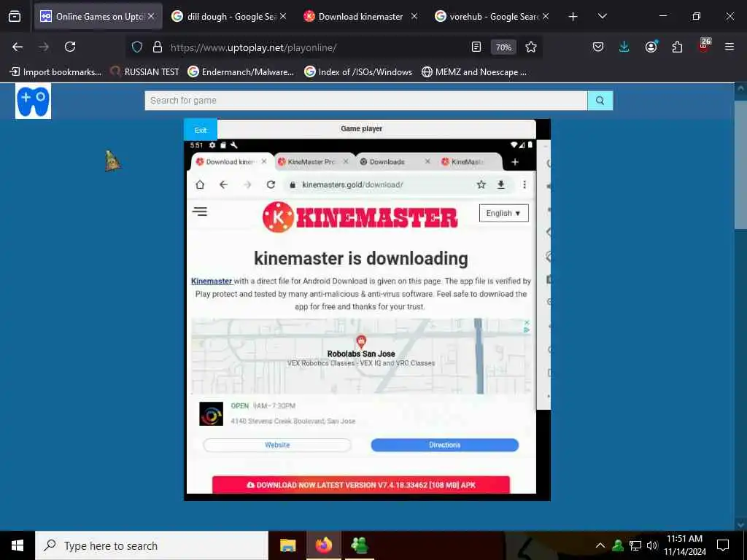
Task: Select Download kinemaster tab in emulator browser
Action: point(231,162)
